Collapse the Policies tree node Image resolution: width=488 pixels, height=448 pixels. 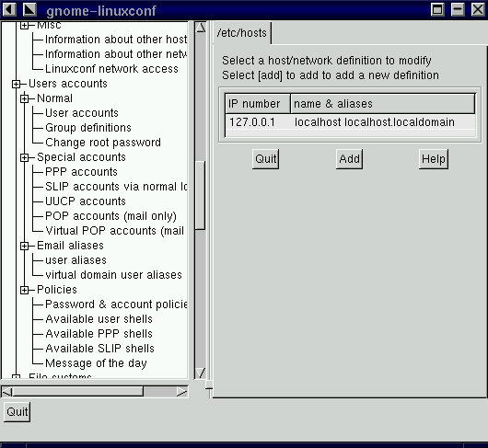coord(24,290)
